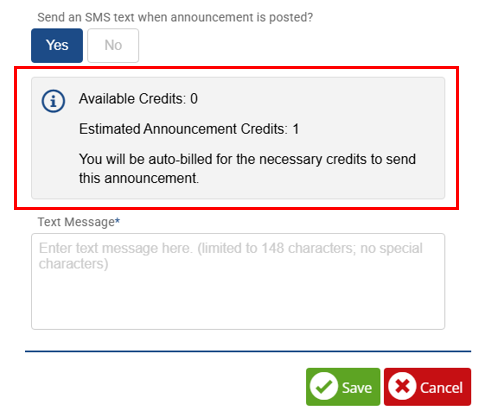The image size is (479, 411).
Task: Click the auto-billed notice text
Action: (247, 169)
